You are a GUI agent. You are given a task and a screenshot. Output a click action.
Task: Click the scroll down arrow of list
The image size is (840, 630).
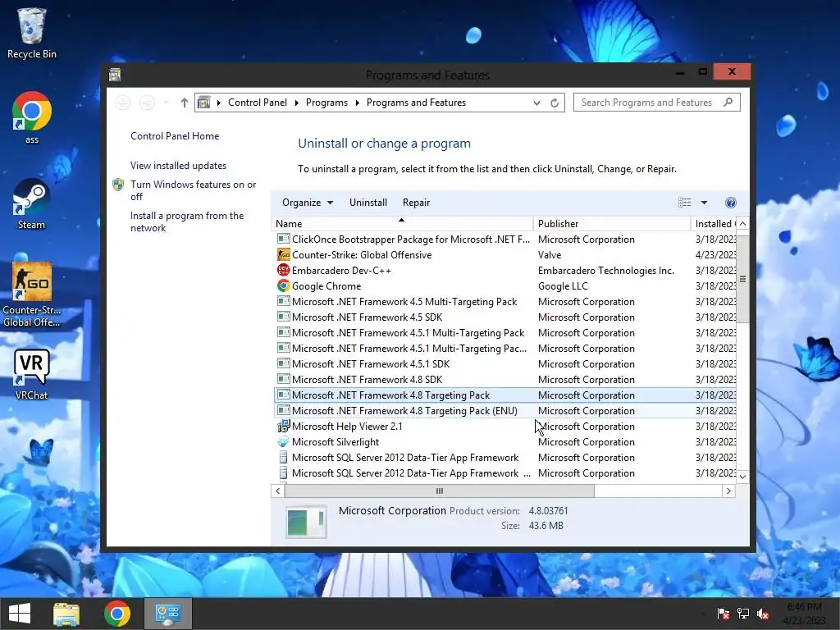[x=742, y=477]
